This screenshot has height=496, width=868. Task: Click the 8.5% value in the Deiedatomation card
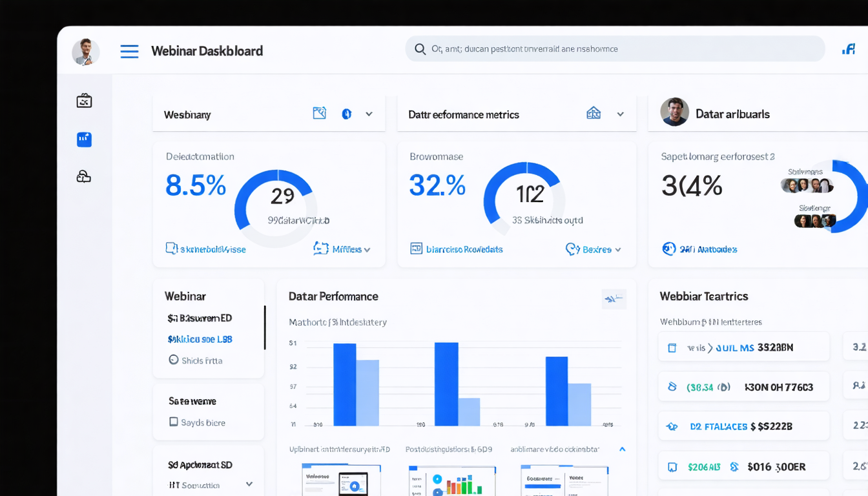click(196, 186)
